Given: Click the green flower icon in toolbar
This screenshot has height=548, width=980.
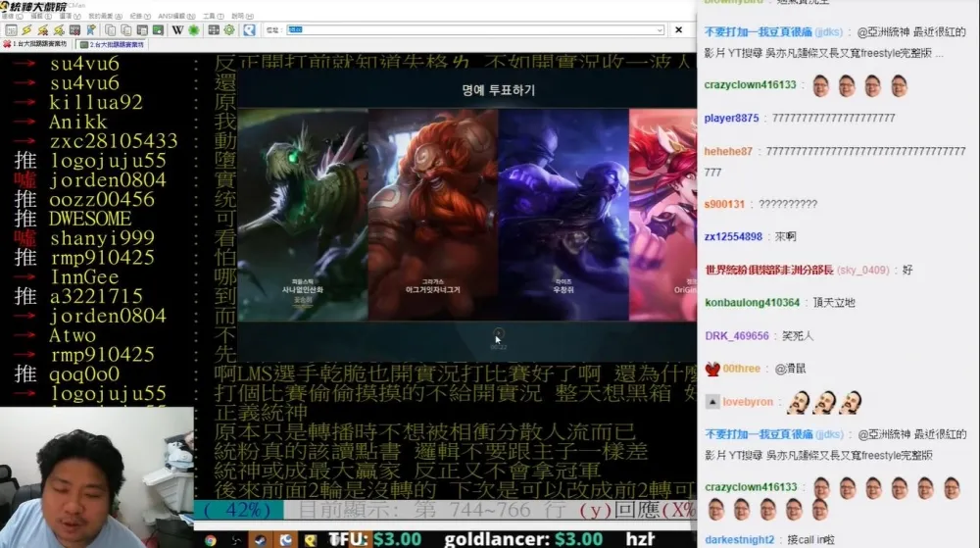Looking at the screenshot, I should pos(194,30).
